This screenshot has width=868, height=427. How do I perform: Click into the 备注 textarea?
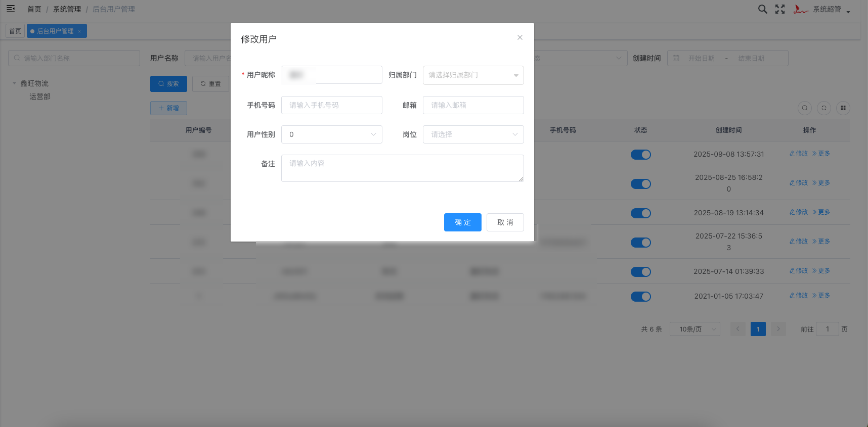coord(403,168)
